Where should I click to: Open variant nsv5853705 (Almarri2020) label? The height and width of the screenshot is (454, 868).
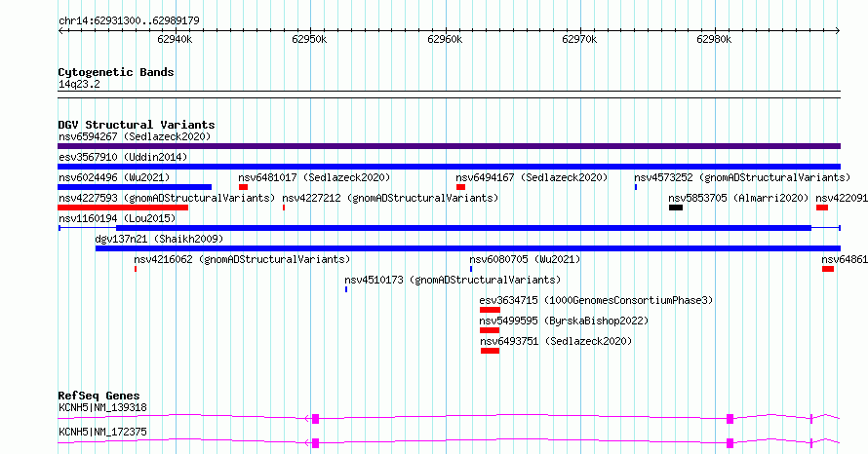tap(738, 198)
